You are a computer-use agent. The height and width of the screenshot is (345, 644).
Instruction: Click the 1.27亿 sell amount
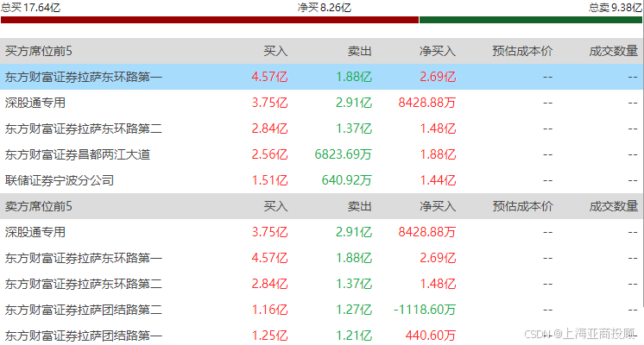point(354,310)
